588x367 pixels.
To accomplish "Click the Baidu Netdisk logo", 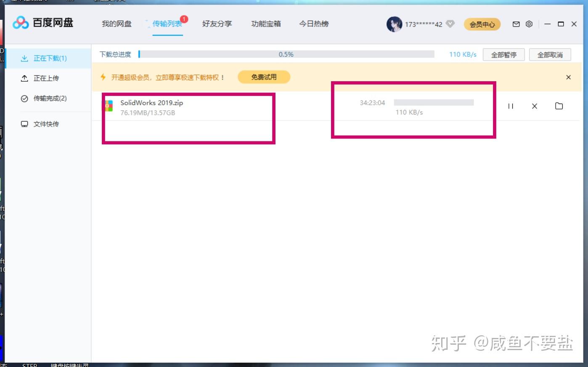I will coord(43,23).
